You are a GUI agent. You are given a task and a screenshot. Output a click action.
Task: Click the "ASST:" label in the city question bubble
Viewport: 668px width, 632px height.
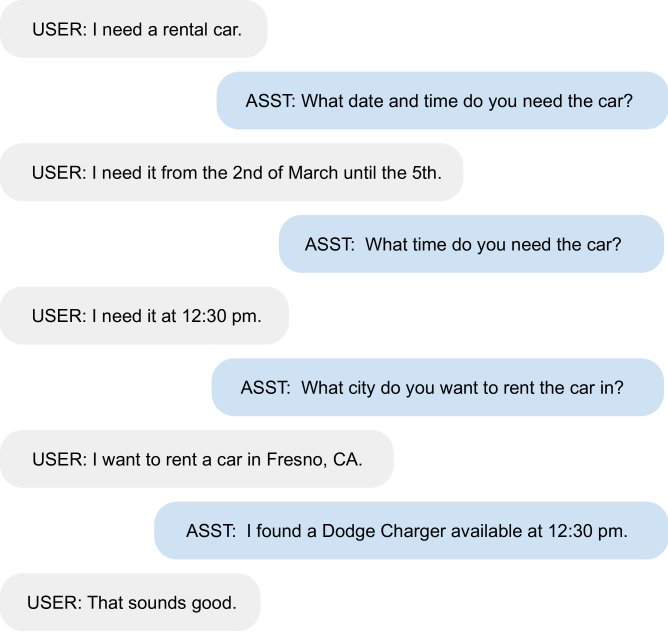[x=265, y=388]
